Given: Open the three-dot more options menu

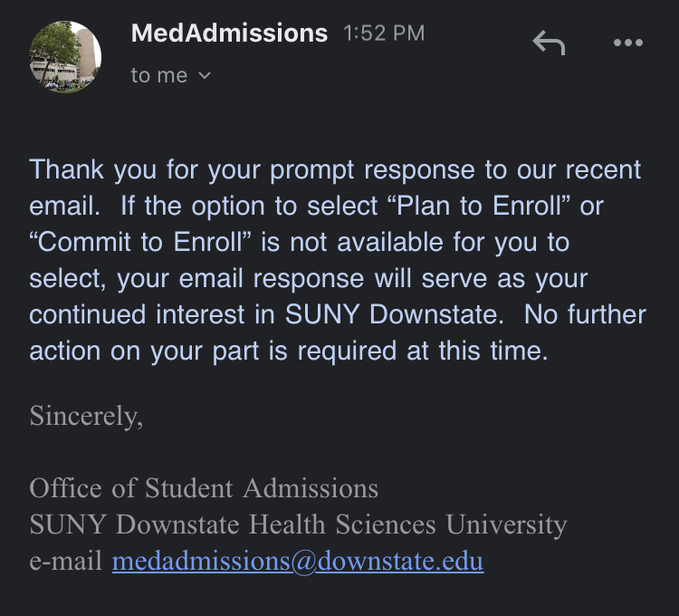Looking at the screenshot, I should point(628,43).
